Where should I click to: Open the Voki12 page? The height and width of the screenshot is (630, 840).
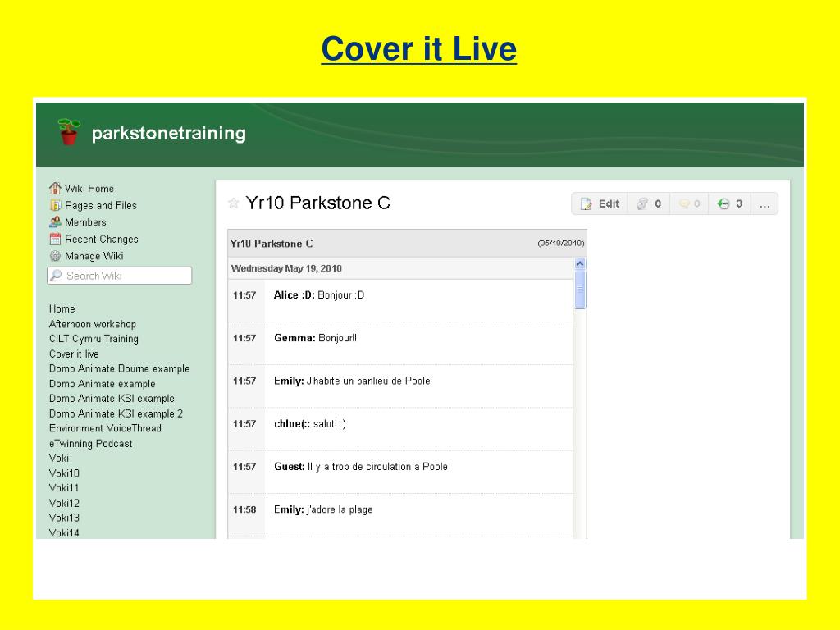[64, 503]
